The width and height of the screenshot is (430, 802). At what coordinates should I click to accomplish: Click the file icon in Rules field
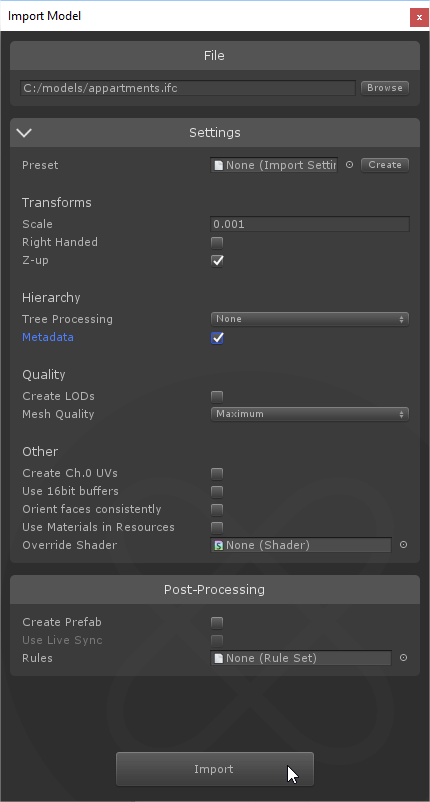click(x=219, y=658)
